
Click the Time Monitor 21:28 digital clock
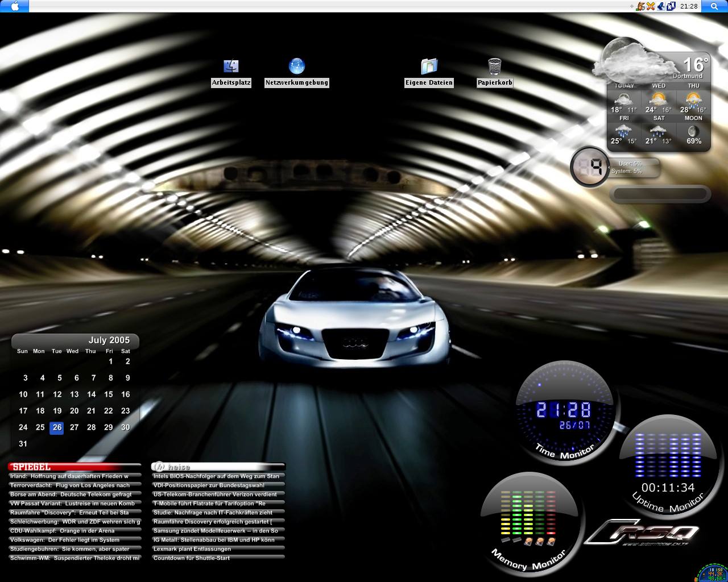(564, 410)
